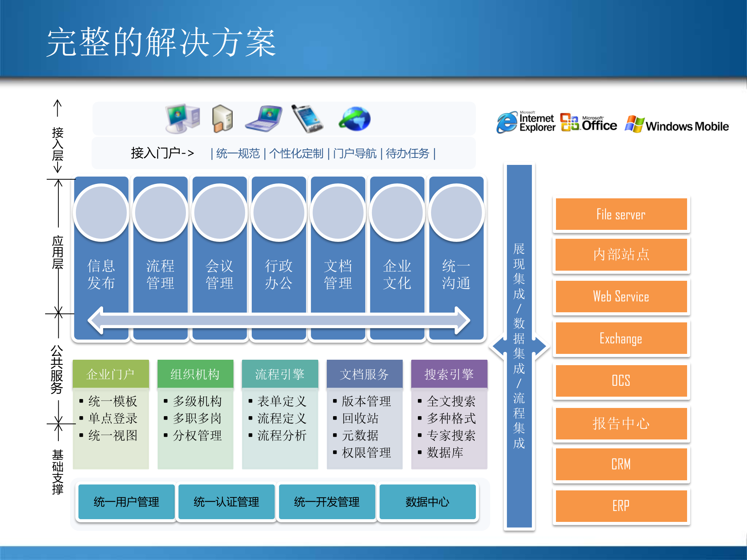Click the 统一用户管理 button
Image resolution: width=747 pixels, height=560 pixels.
[125, 502]
